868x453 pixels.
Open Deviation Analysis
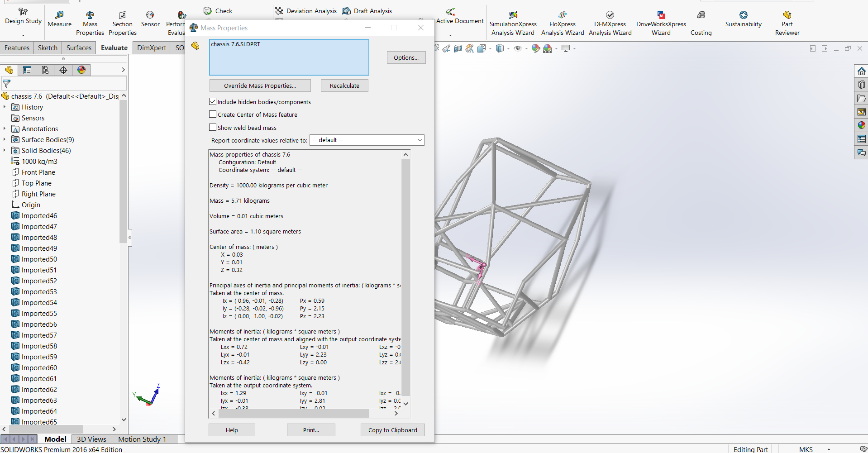click(x=306, y=11)
